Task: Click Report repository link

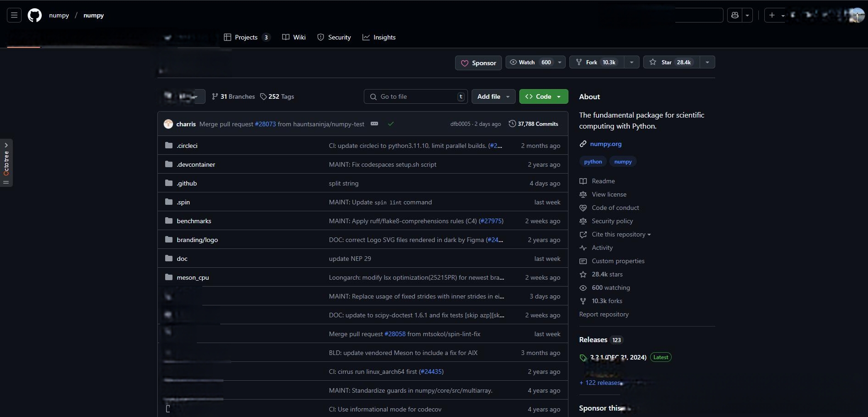Action: pyautogui.click(x=604, y=314)
